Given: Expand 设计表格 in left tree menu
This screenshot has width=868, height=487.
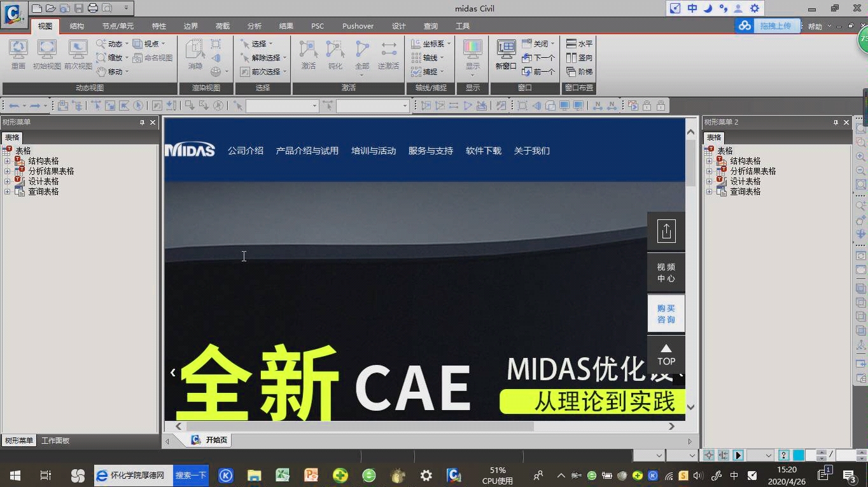Looking at the screenshot, I should pos(8,181).
